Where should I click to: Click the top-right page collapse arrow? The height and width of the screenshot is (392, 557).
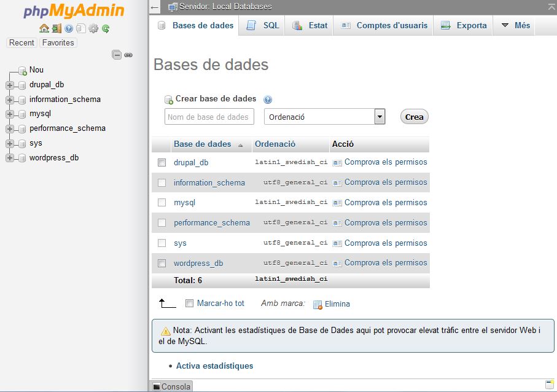coord(551,7)
